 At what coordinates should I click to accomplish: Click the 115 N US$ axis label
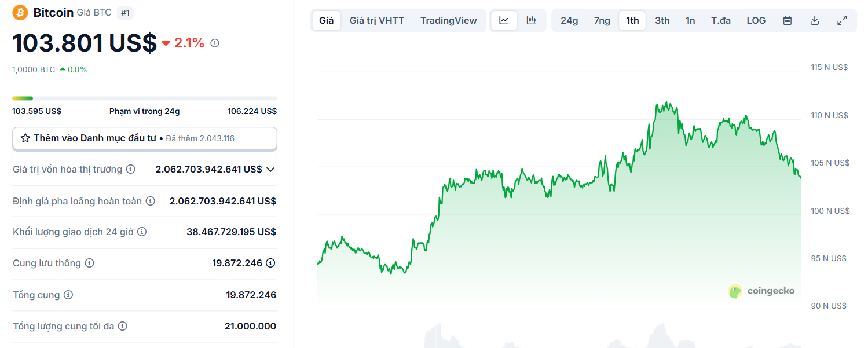[x=829, y=67]
